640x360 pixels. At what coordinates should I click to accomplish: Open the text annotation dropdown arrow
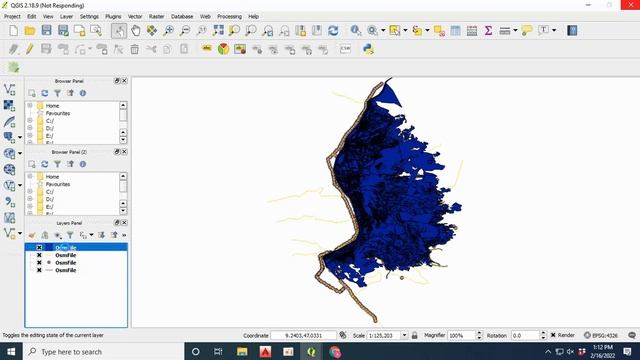[554, 31]
